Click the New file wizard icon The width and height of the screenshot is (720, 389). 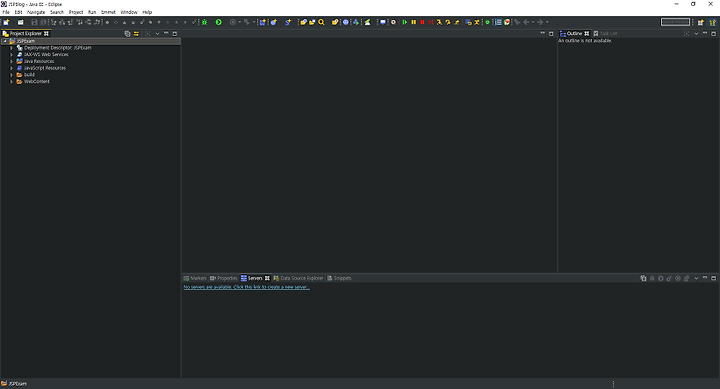coord(6,22)
